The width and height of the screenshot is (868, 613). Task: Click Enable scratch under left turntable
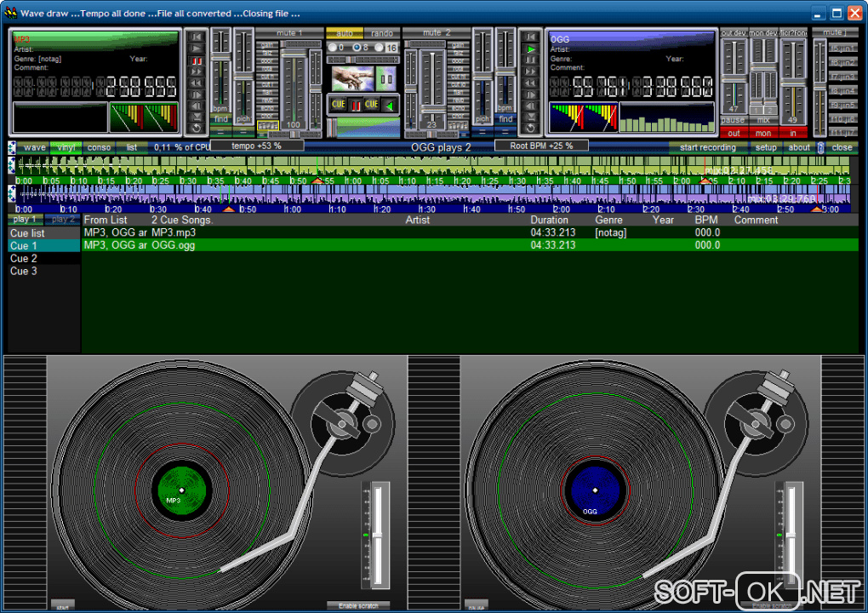tap(358, 606)
